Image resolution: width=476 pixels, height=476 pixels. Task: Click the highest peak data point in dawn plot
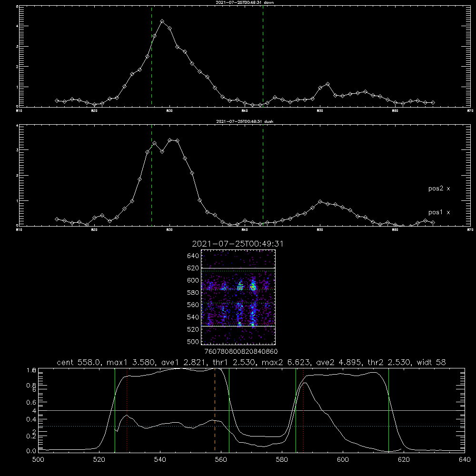[x=162, y=21]
